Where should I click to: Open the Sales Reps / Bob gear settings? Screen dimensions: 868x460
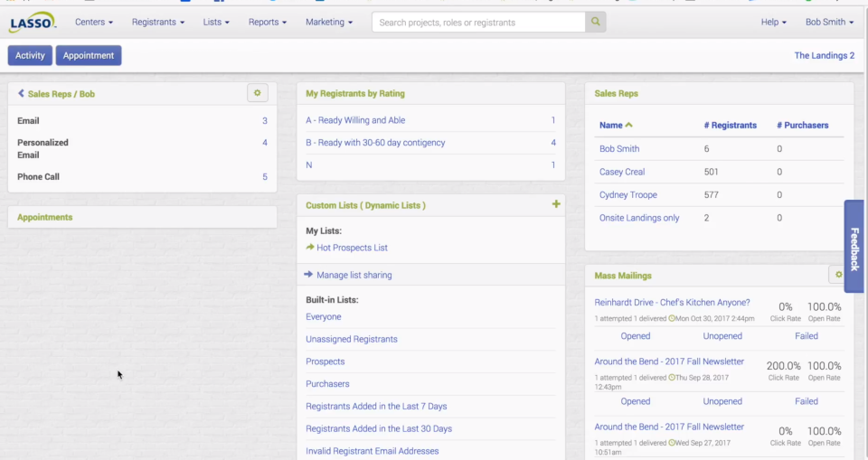click(x=258, y=93)
